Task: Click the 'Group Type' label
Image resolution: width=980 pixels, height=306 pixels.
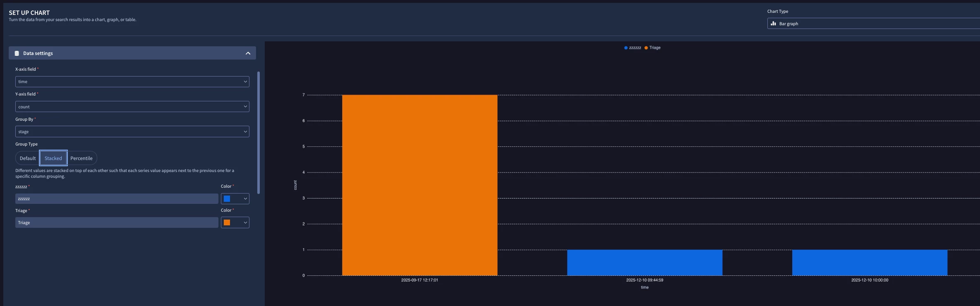Action: 26,144
